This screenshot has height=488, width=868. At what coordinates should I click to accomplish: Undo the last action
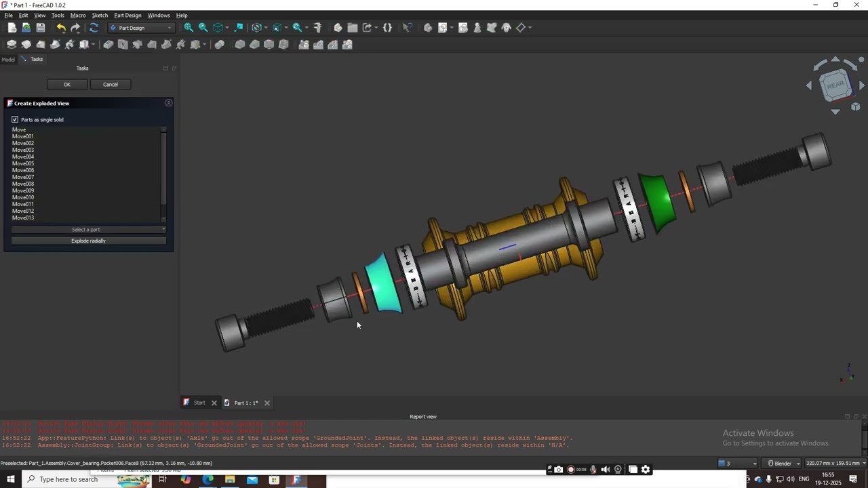pyautogui.click(x=60, y=28)
